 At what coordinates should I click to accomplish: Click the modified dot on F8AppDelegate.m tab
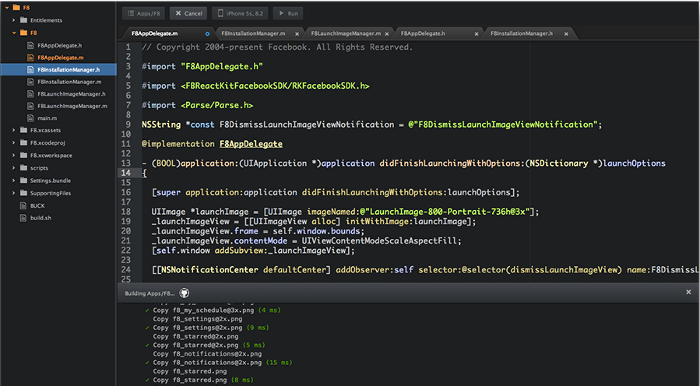207,34
